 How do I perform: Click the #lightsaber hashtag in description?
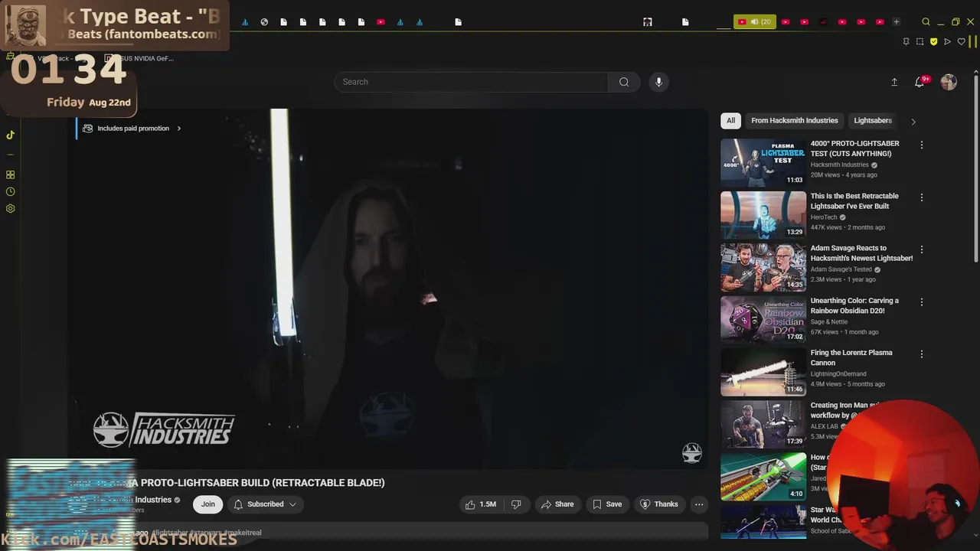[169, 533]
